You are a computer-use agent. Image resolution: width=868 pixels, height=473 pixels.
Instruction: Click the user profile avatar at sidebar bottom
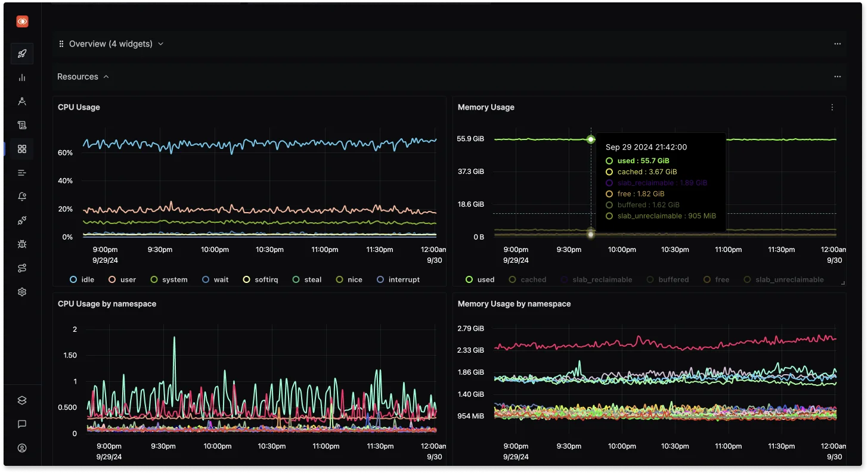21,448
